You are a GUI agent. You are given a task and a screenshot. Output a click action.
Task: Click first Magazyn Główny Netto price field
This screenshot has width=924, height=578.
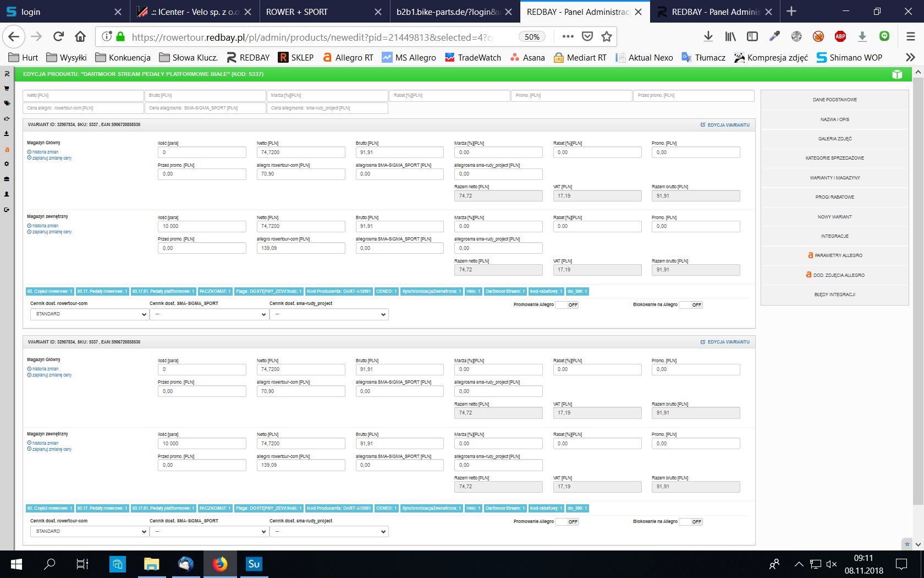coord(300,152)
